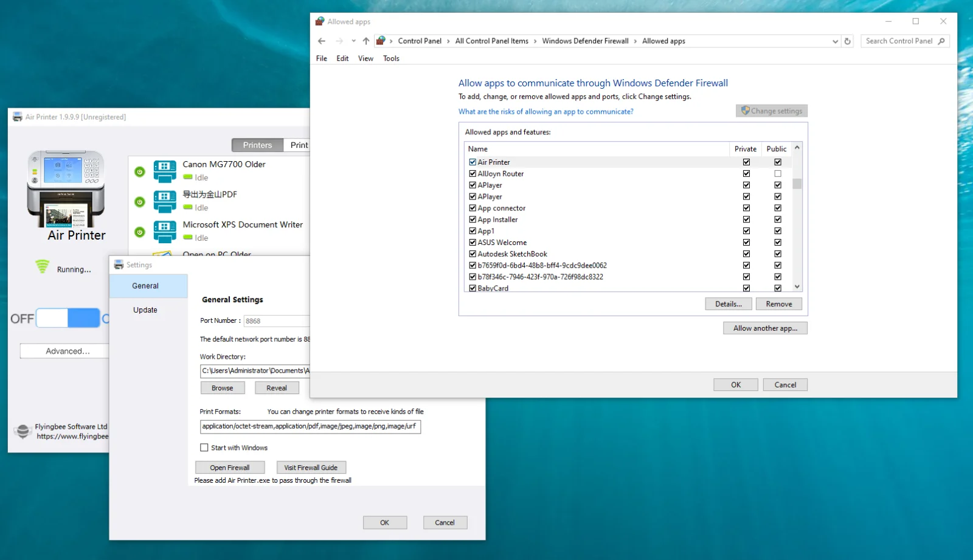
Task: Toggle the Air Printer OFF/ON switch
Action: (x=68, y=318)
